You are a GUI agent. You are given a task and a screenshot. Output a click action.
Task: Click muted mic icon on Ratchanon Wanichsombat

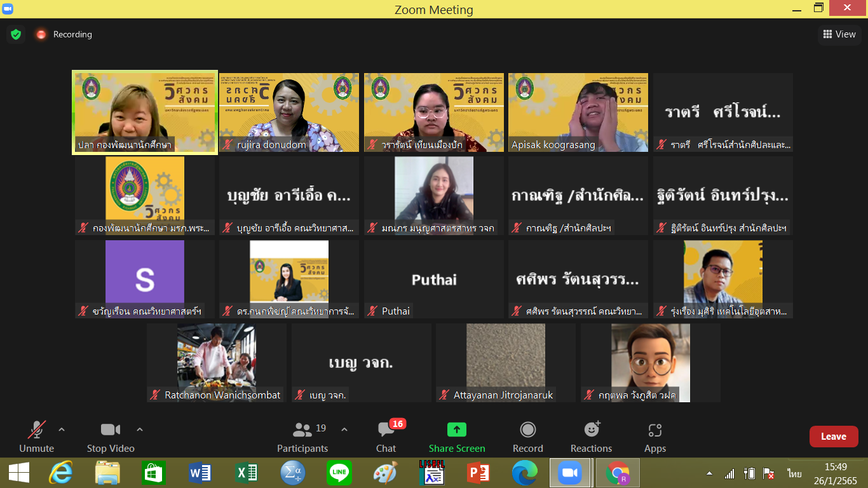155,395
